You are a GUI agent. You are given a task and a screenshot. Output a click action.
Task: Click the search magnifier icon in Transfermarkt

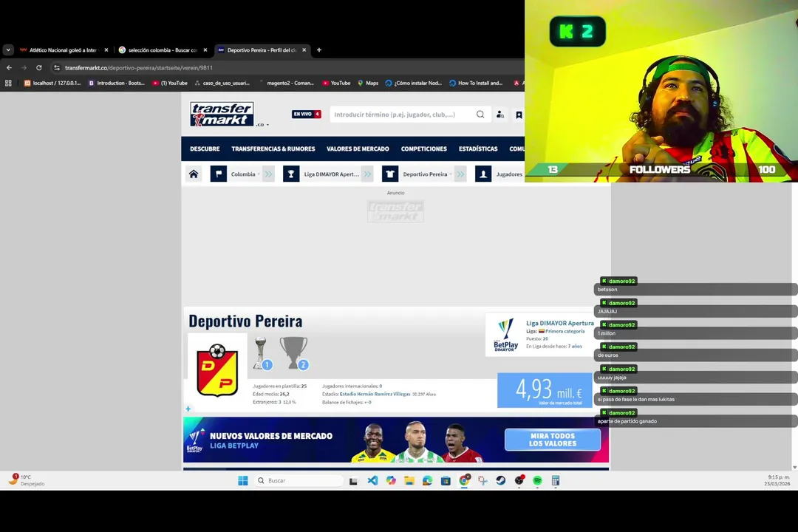(480, 115)
